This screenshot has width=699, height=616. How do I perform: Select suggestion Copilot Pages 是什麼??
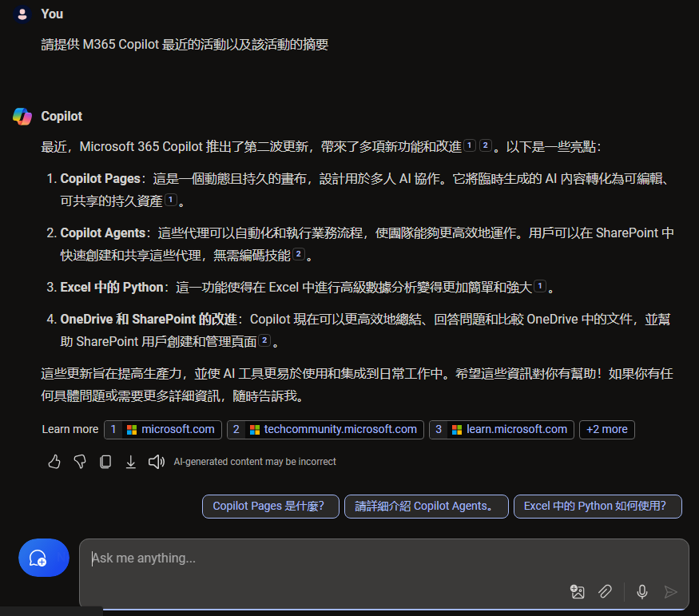pos(271,507)
